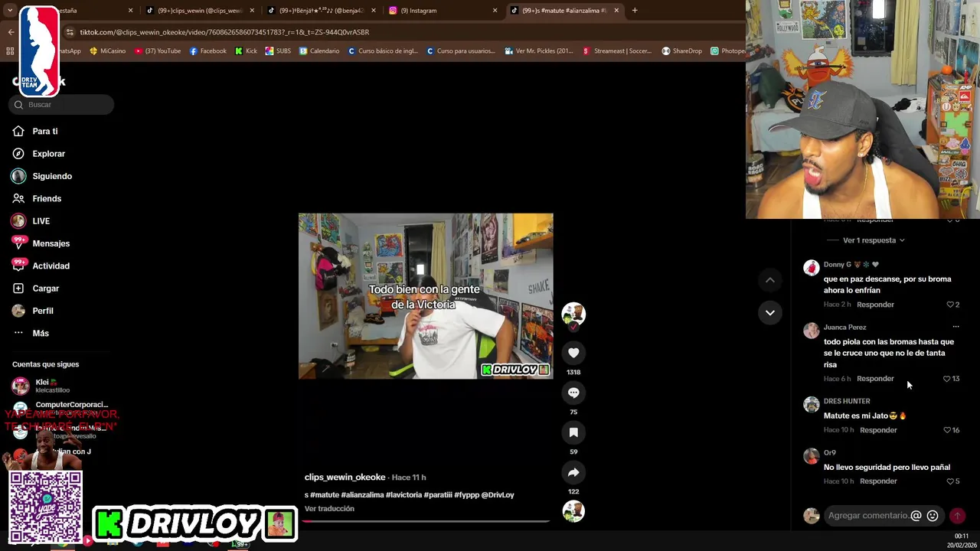Play or pause the video player
The image size is (980, 551).
click(x=426, y=296)
